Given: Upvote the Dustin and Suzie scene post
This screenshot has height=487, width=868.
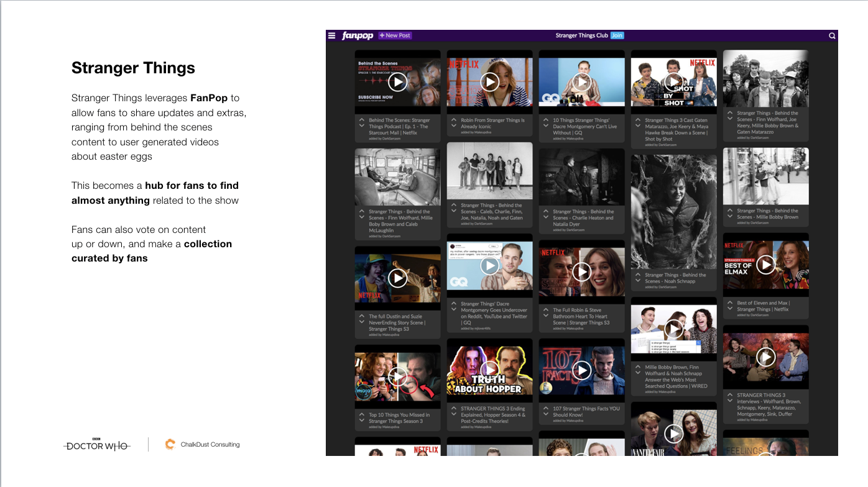Looking at the screenshot, I should pos(362,315).
